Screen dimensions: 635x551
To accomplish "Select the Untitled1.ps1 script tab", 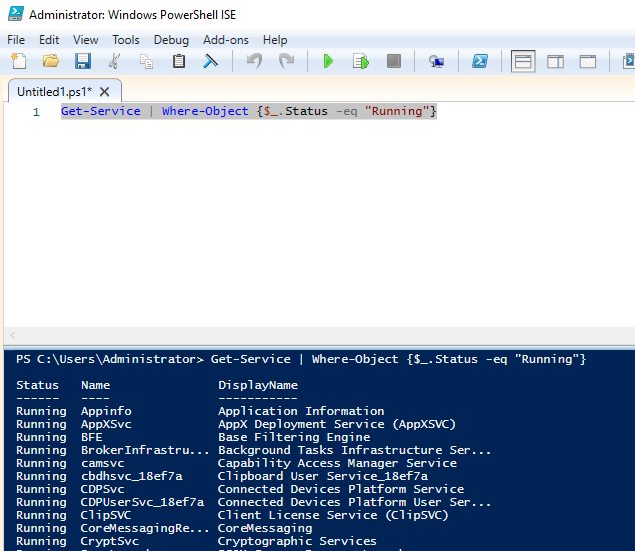I will coord(52,91).
